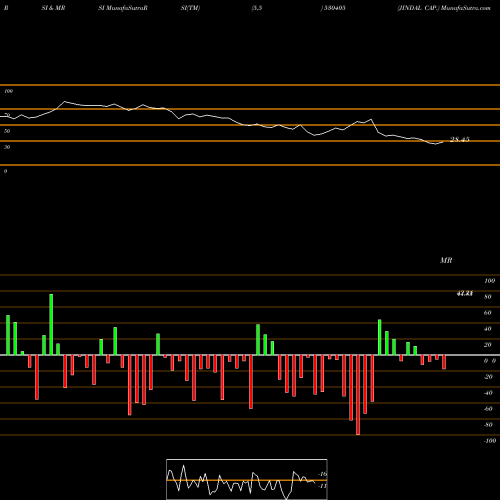Click the stock code 539405 in header
The width and height of the screenshot is (500, 500).
coord(335,8)
